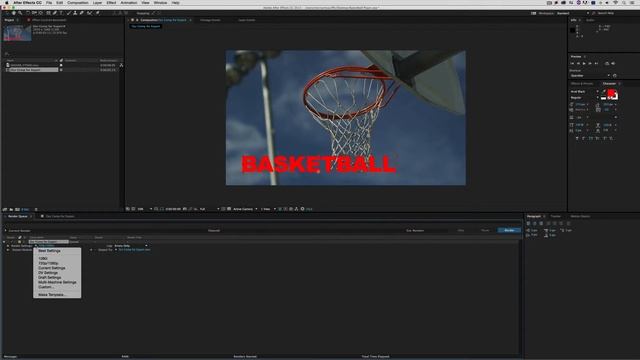Select the Pen tool
This screenshot has width=640, height=360.
[55, 13]
